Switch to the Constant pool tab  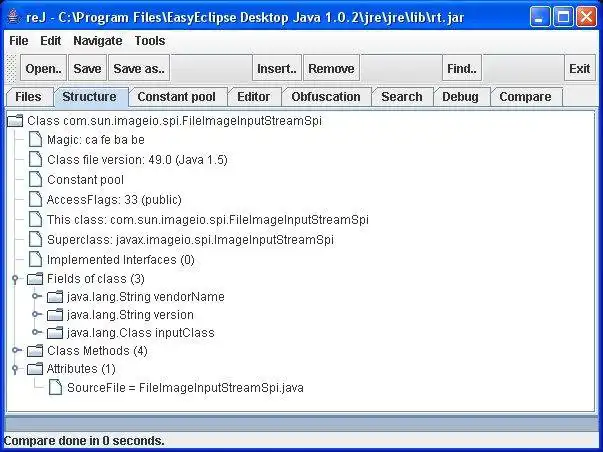point(177,97)
